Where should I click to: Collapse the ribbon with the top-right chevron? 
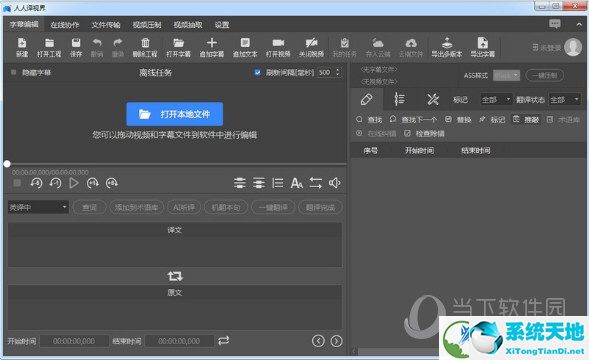click(578, 25)
